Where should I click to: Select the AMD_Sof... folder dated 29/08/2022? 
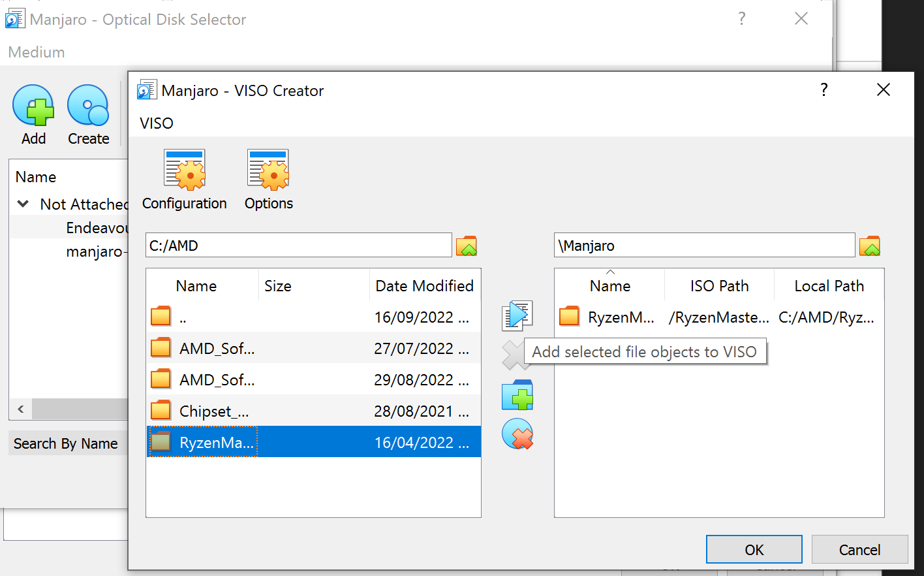(x=313, y=379)
